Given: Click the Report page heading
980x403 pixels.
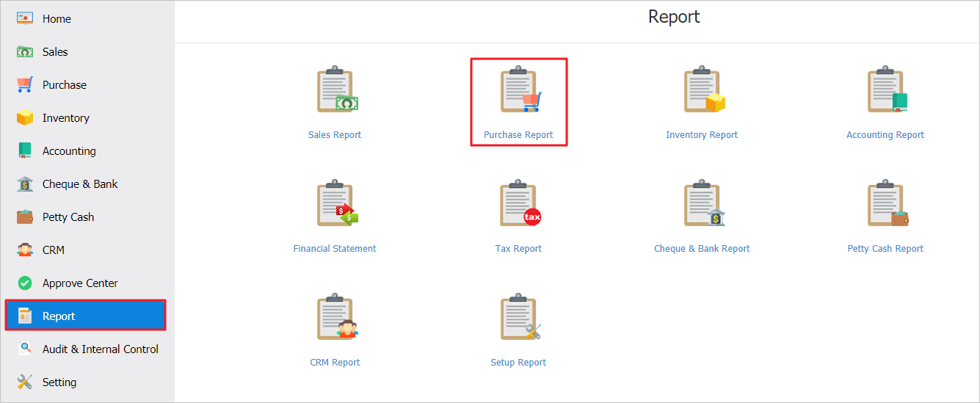Looking at the screenshot, I should [x=674, y=17].
